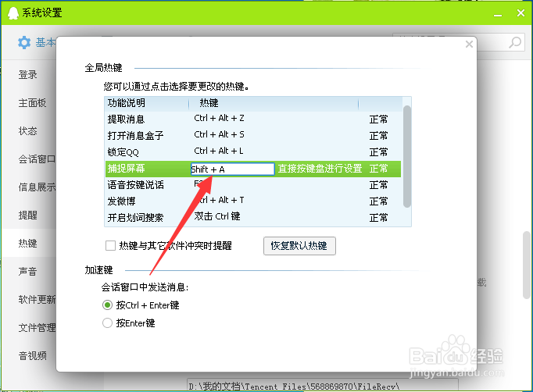The height and width of the screenshot is (392, 533).
Task: Select the 语音按键说话 hotkey row
Action: (x=253, y=185)
